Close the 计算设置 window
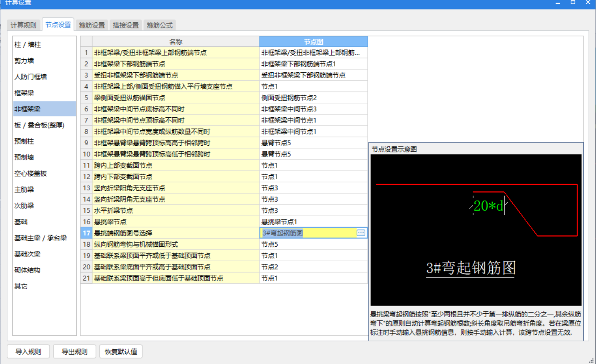The width and height of the screenshot is (596, 364). pyautogui.click(x=588, y=3)
